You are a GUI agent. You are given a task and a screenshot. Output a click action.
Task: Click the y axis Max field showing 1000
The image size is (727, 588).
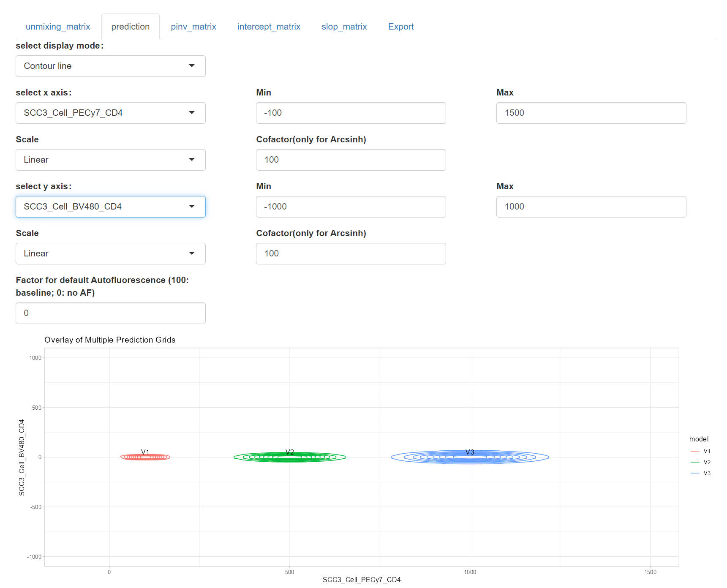tap(591, 207)
